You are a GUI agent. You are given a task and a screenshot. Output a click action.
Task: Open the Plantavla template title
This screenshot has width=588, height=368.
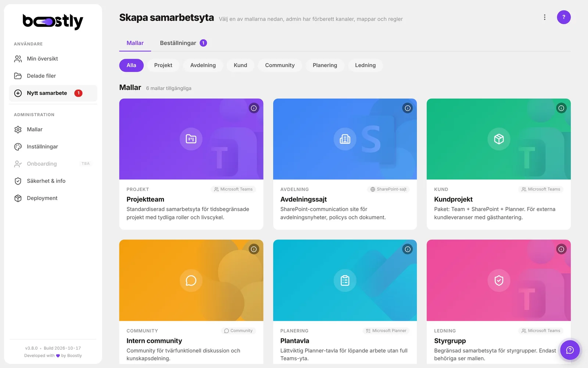295,341
